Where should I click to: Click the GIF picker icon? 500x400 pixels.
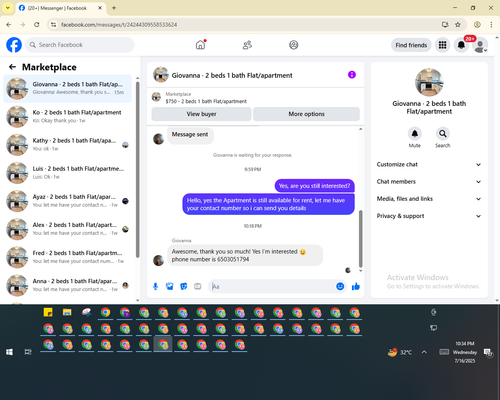tap(198, 286)
